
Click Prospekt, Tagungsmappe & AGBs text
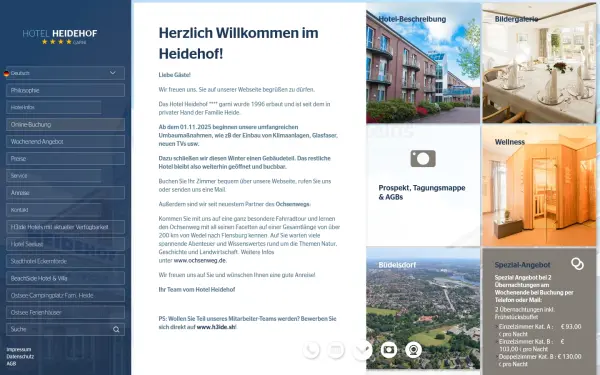422,192
